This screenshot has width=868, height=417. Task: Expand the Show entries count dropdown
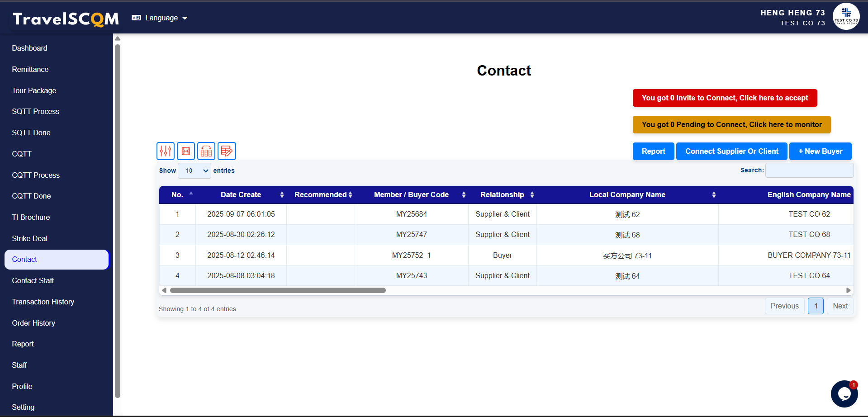click(194, 171)
